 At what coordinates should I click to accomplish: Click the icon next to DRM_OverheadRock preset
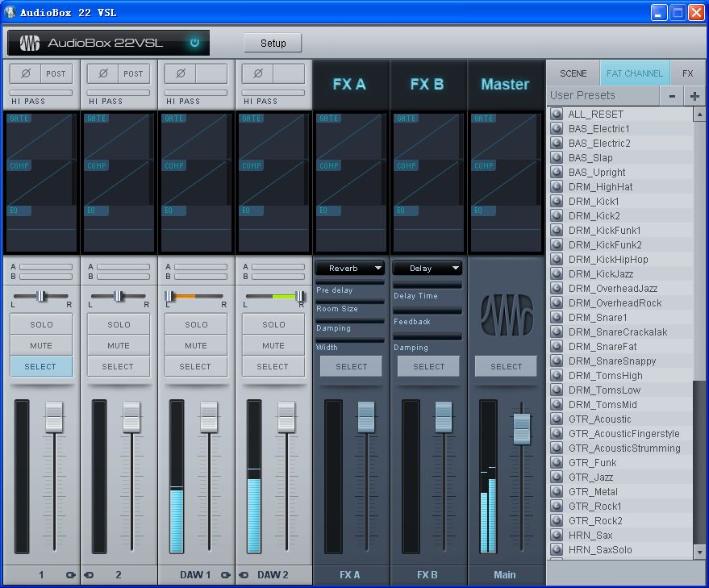click(x=557, y=302)
